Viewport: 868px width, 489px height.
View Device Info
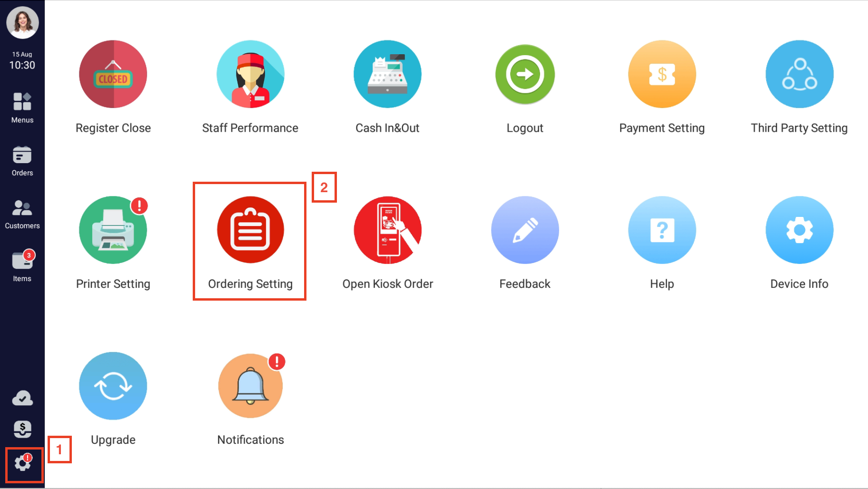[x=799, y=230]
